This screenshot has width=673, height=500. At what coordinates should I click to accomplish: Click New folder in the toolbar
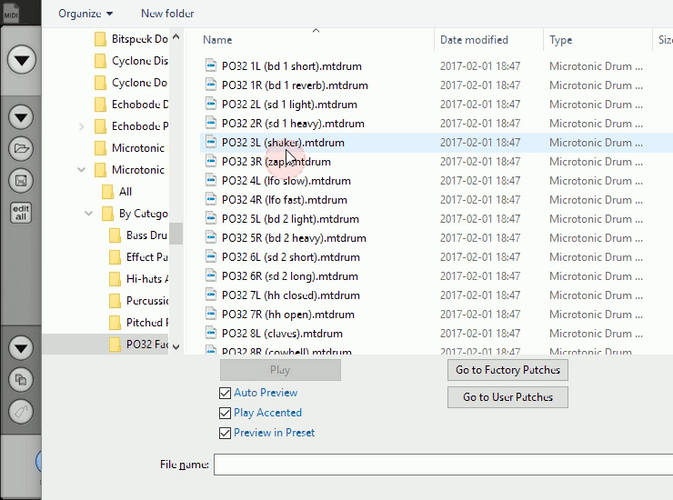tap(167, 14)
